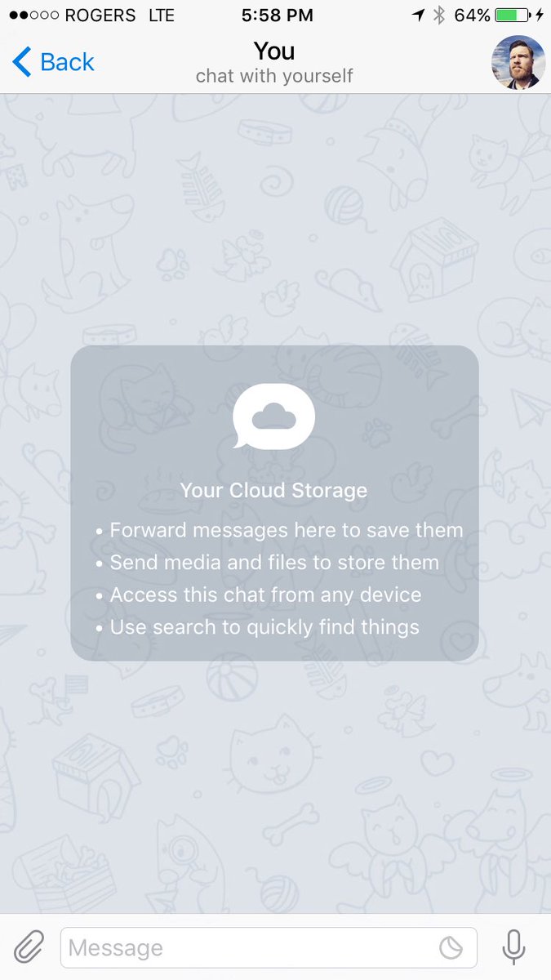Viewport: 551px width, 980px height.
Task: Tap the "You" chat title
Action: [274, 51]
